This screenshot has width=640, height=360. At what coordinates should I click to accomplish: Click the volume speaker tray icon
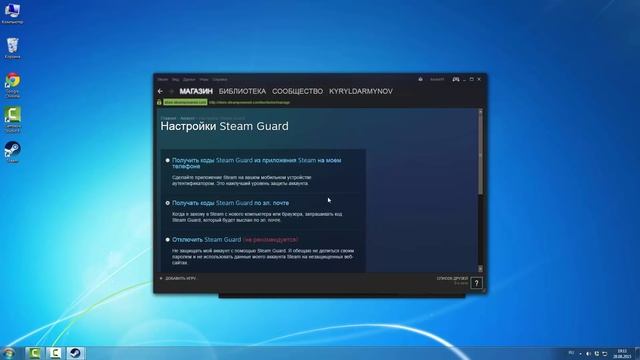pyautogui.click(x=588, y=354)
